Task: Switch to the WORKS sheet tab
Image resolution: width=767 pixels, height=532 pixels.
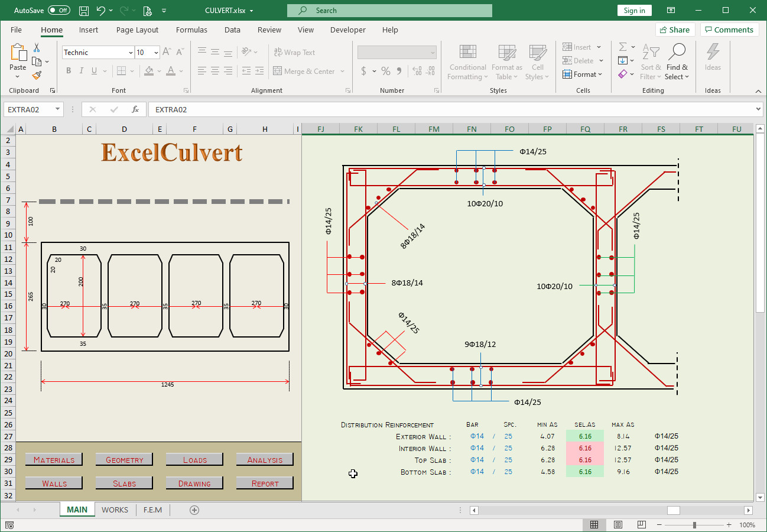Action: click(115, 510)
